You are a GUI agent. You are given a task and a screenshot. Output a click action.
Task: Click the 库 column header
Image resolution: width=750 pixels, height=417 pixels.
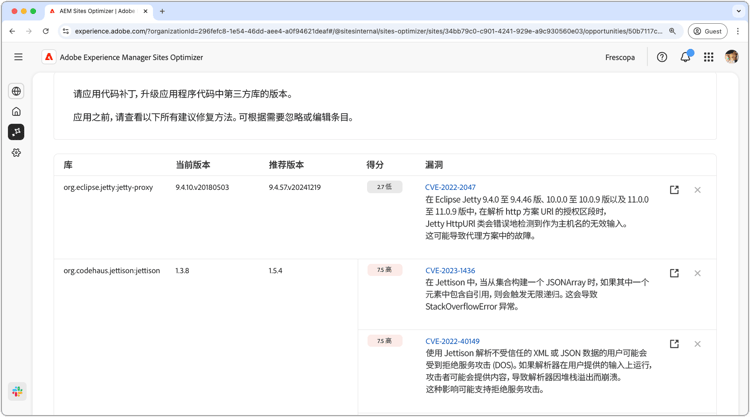(68, 165)
